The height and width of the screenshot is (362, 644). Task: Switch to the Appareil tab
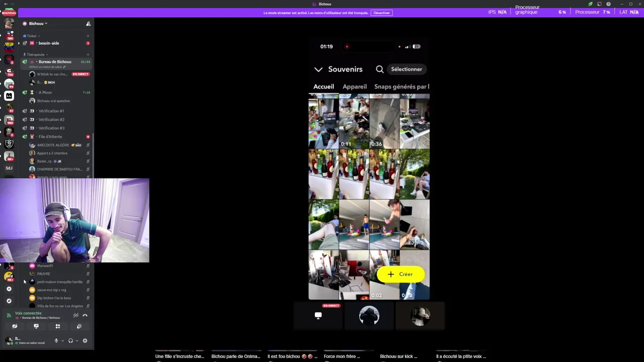coord(355,86)
